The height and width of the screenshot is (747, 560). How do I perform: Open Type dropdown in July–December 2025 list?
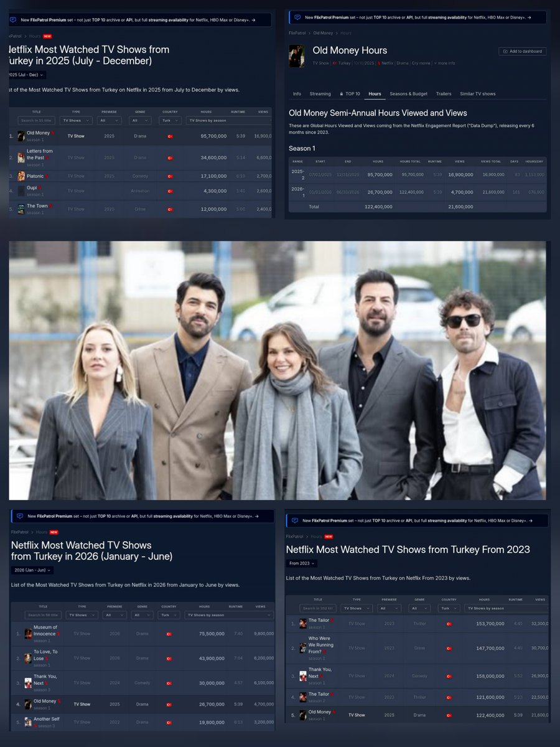75,120
